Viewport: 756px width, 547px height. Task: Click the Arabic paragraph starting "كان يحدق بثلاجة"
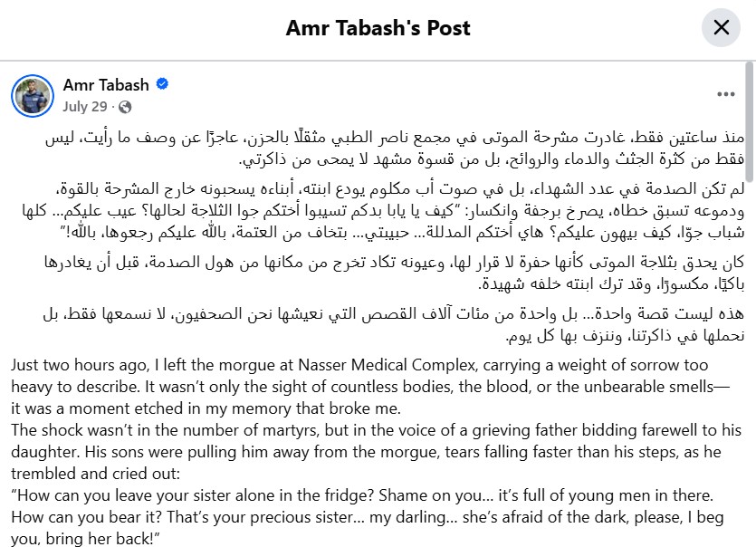[x=395, y=273]
